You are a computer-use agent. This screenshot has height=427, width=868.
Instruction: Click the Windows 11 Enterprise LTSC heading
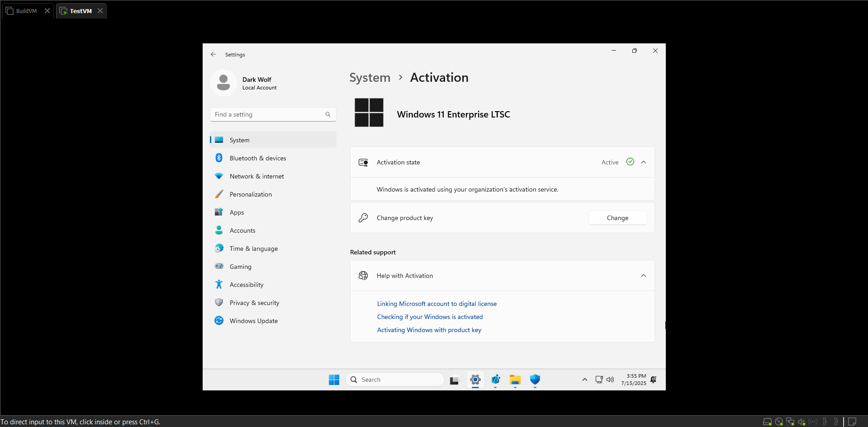[x=454, y=114]
